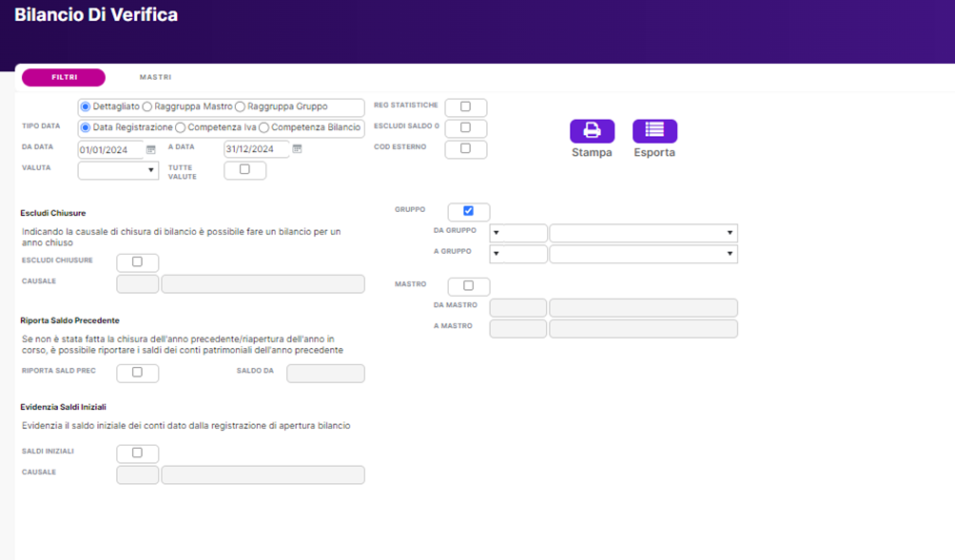Switch to the Mastri tab
This screenshot has height=560, width=955.
(x=155, y=77)
